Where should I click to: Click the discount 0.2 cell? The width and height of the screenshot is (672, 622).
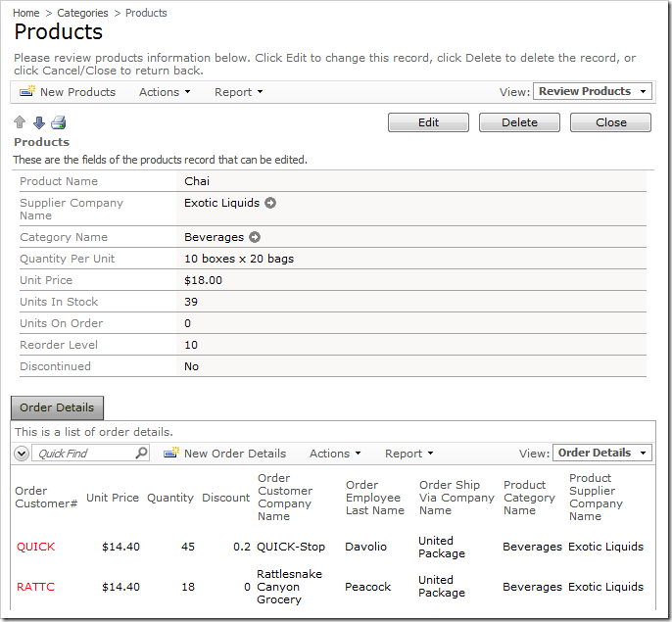[x=242, y=547]
